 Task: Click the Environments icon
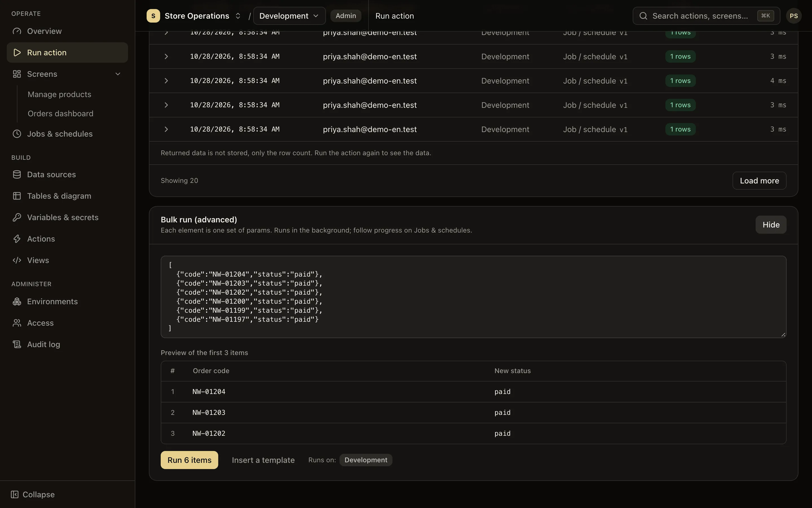coord(17,301)
